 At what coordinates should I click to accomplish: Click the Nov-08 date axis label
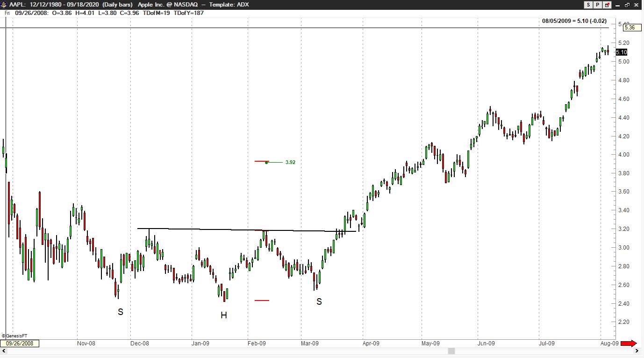(x=86, y=344)
